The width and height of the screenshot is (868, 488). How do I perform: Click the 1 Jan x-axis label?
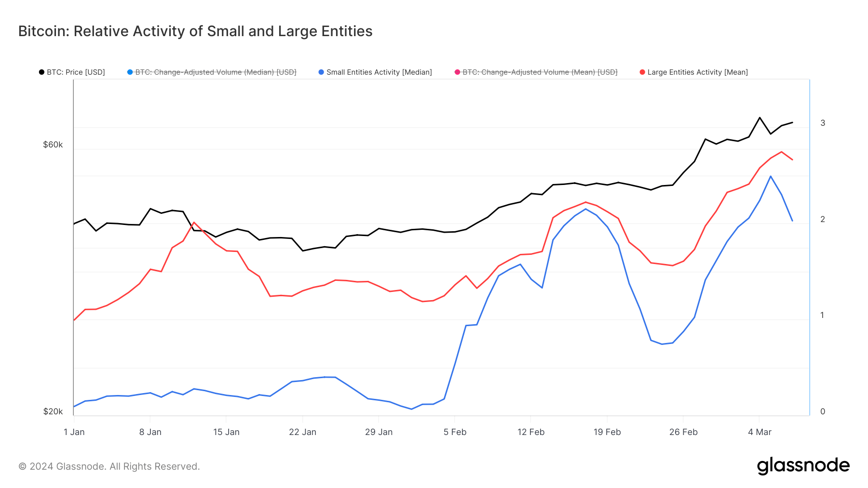click(75, 432)
